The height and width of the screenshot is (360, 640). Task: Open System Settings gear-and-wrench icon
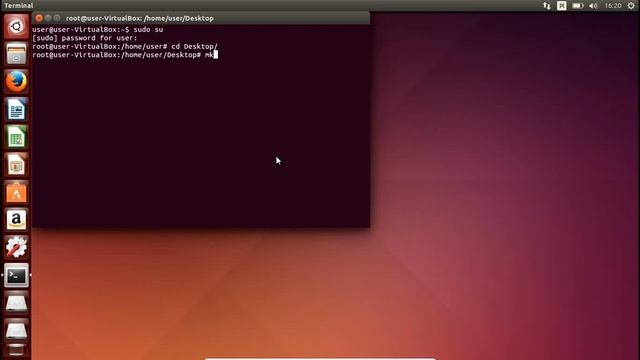[16, 248]
